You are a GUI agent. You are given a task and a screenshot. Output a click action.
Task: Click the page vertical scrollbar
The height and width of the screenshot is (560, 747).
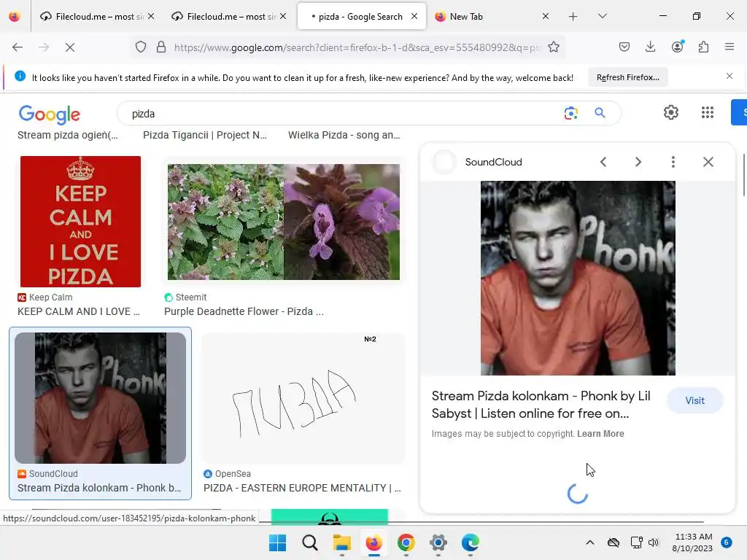point(743,175)
